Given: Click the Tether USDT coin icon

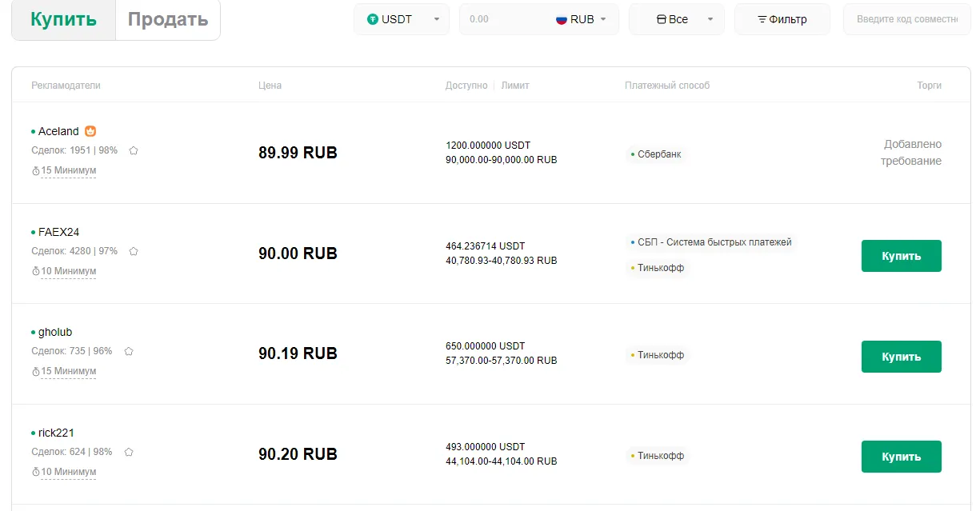Looking at the screenshot, I should coord(372,19).
